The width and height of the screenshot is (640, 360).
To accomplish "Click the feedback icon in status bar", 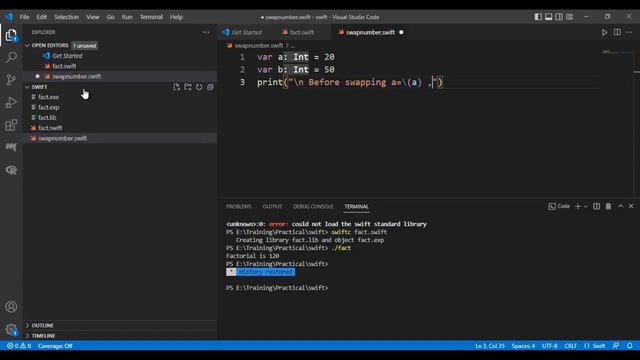I will tap(616, 346).
